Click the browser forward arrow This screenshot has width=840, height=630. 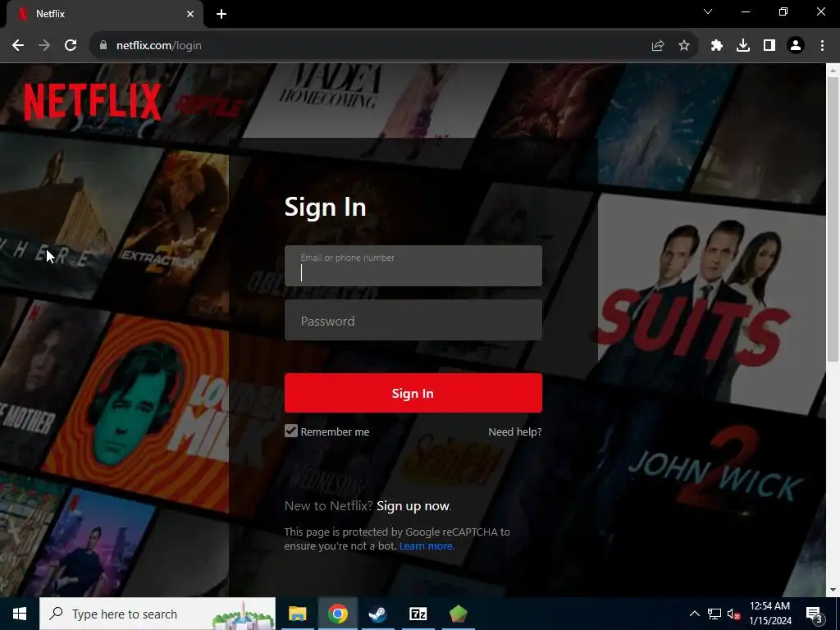point(44,46)
